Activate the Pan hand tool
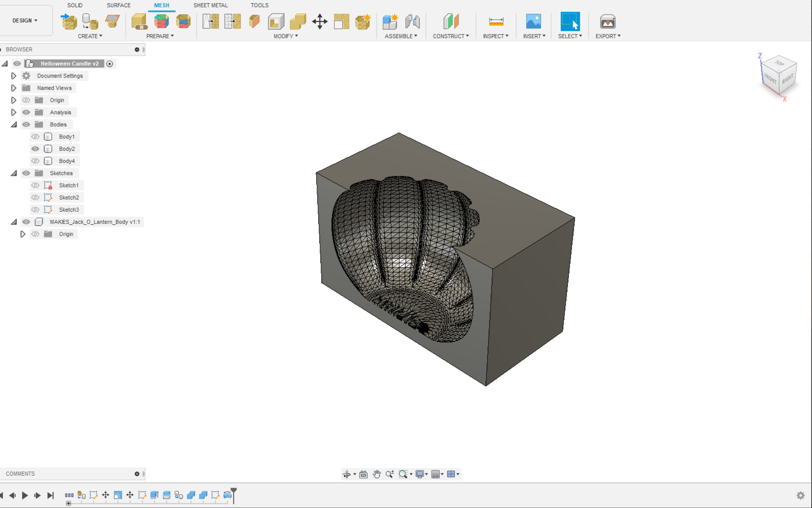 (x=377, y=474)
